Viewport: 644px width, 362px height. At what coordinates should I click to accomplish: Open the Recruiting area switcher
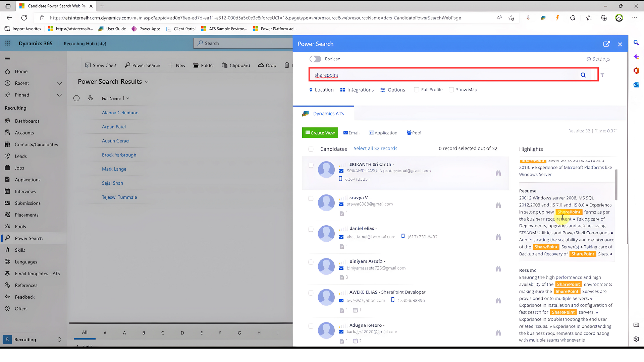[x=33, y=340]
